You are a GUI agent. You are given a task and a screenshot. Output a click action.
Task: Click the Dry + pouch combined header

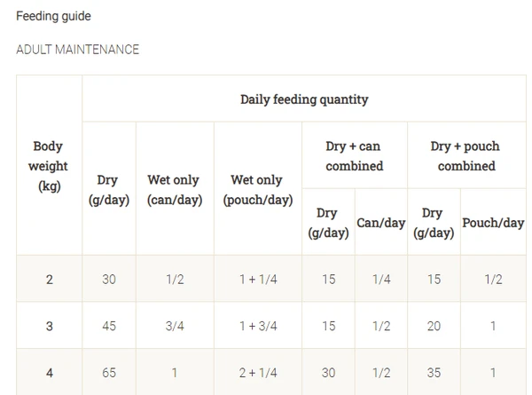(466, 155)
